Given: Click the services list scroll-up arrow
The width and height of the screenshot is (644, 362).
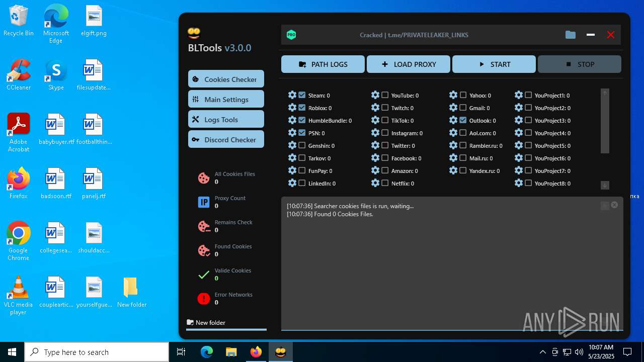Looking at the screenshot, I should tap(605, 93).
